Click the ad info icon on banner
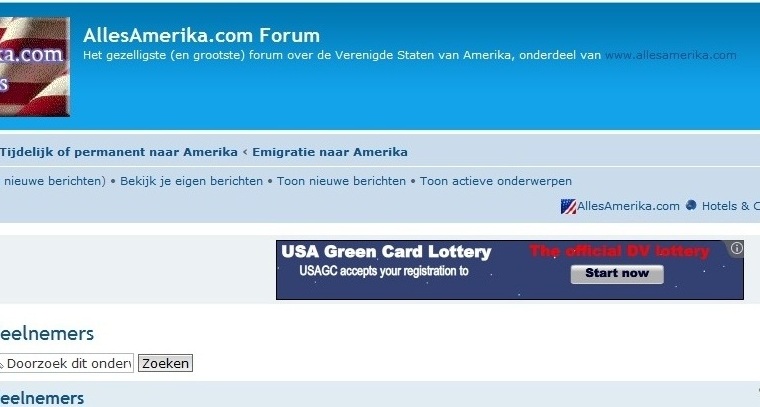The width and height of the screenshot is (760, 407). 736,249
